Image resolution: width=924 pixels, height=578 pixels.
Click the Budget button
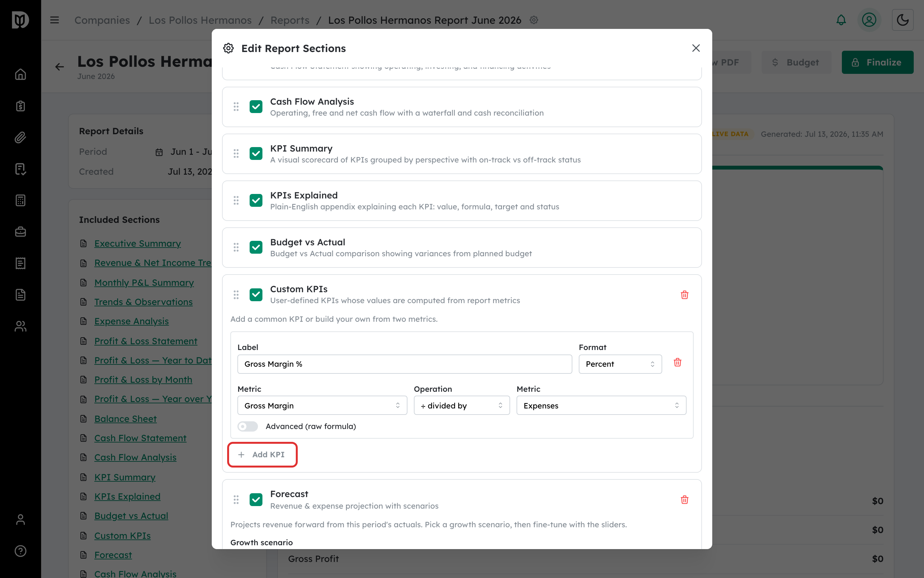796,62
